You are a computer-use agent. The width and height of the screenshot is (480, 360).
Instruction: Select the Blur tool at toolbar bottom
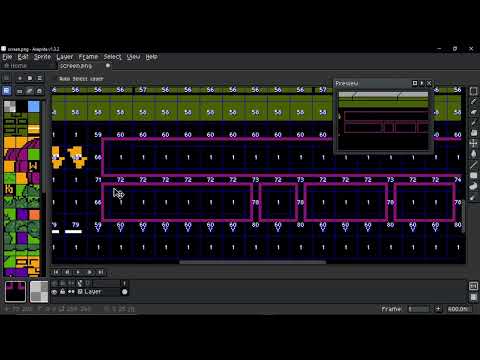[473, 197]
